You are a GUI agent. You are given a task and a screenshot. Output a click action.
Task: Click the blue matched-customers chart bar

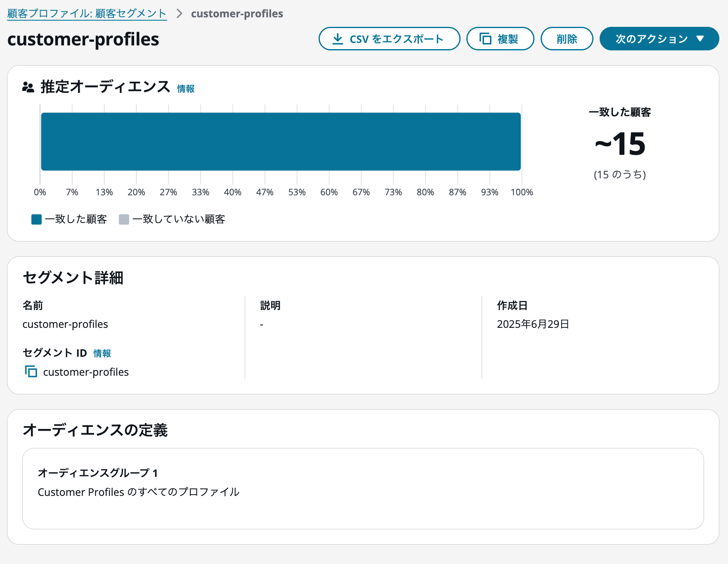(x=281, y=142)
